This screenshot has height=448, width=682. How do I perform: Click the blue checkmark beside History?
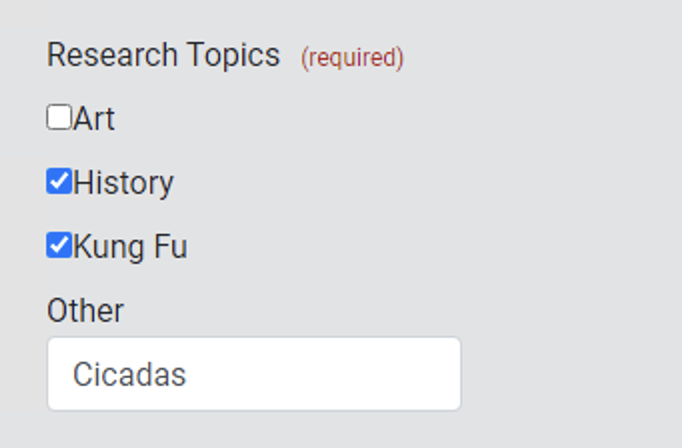click(x=59, y=182)
